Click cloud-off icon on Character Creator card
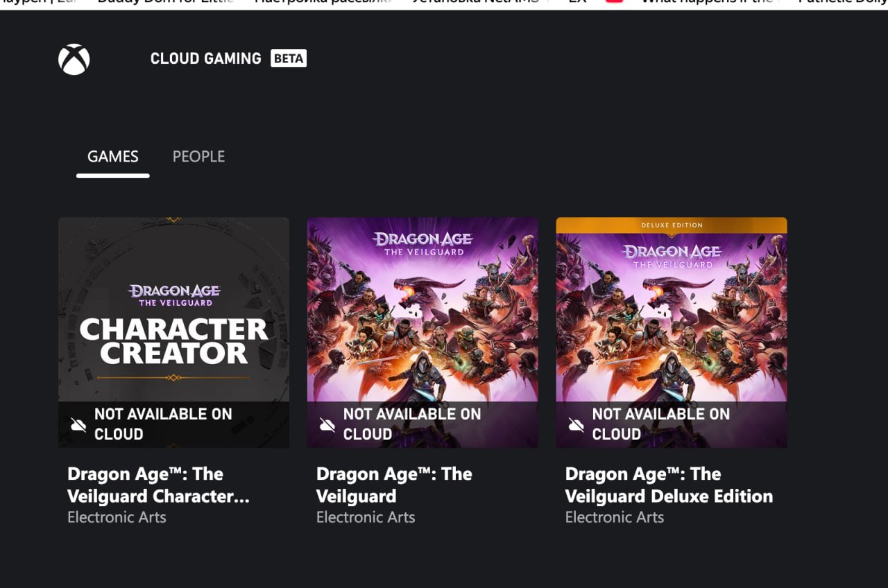Image resolution: width=888 pixels, height=588 pixels. tap(78, 424)
